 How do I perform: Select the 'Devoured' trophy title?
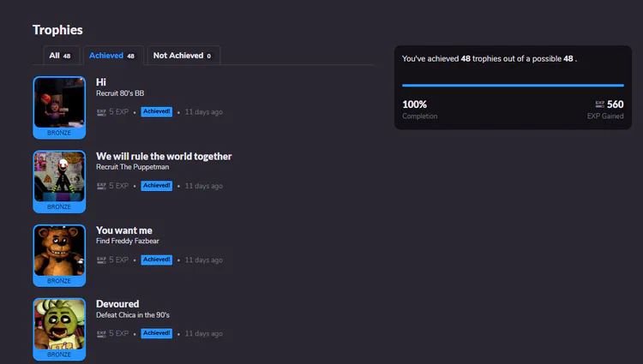pyautogui.click(x=117, y=304)
